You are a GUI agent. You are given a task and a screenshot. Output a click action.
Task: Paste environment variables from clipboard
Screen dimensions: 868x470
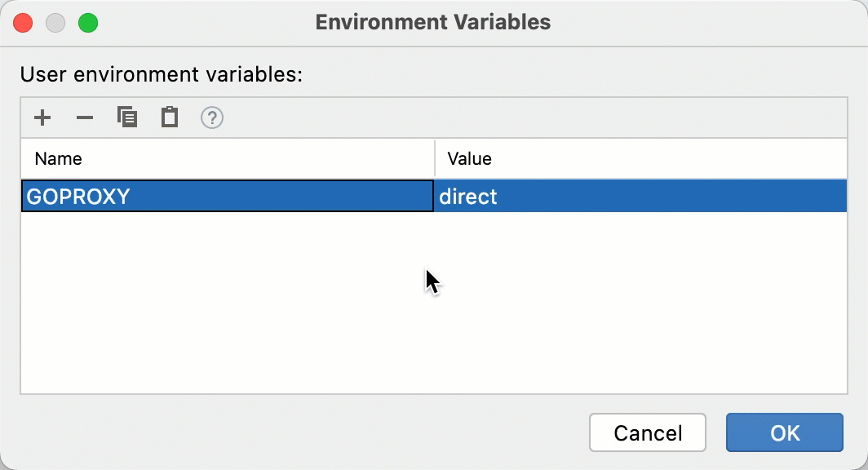[170, 117]
